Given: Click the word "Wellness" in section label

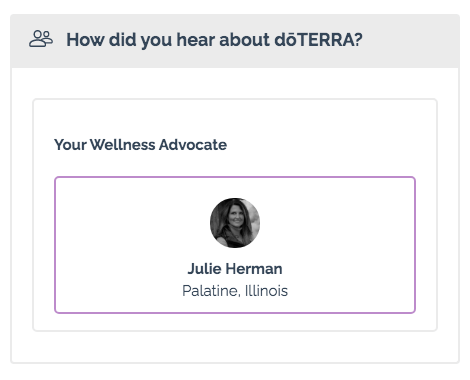Looking at the screenshot, I should [x=123, y=145].
